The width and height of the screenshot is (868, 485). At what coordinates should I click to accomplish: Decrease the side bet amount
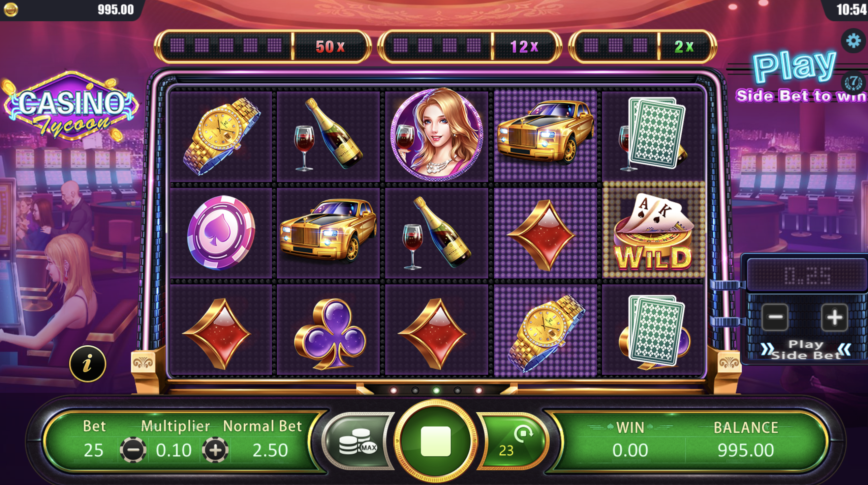[x=775, y=317]
